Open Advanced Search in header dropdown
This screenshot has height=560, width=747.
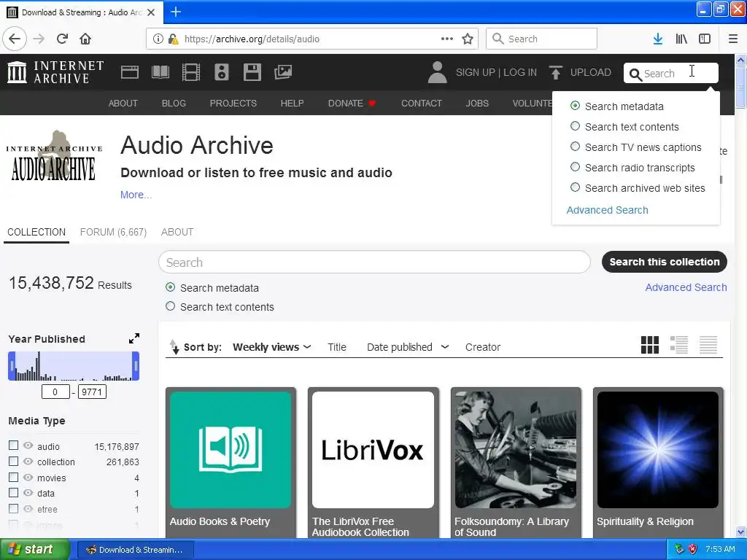(607, 210)
